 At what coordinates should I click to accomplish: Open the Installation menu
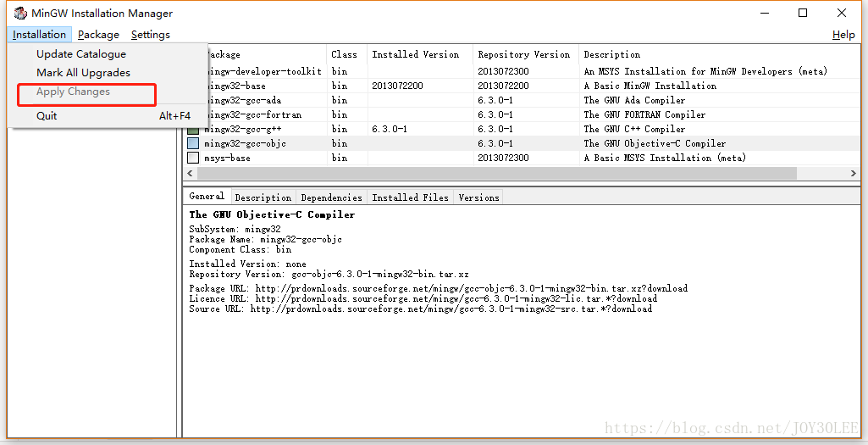pyautogui.click(x=39, y=35)
